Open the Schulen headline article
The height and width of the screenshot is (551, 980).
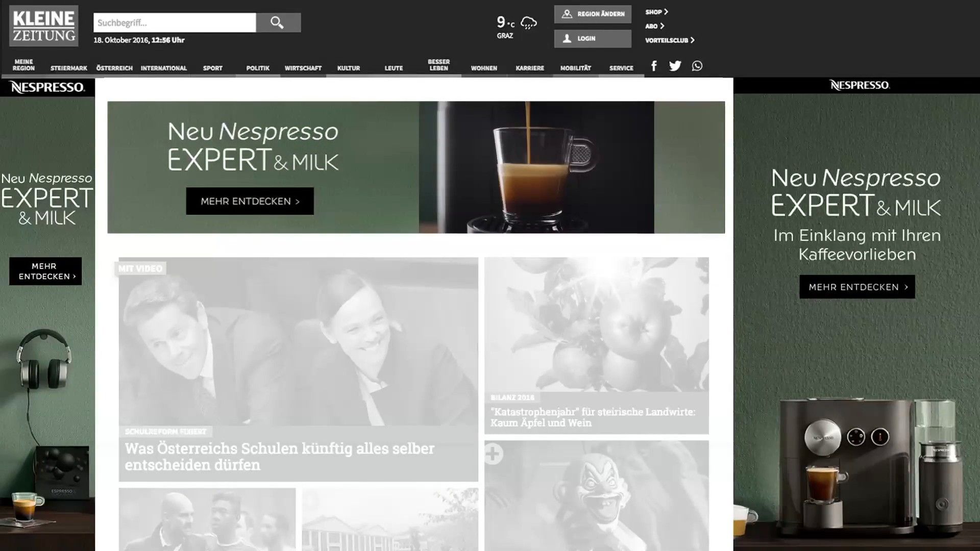click(280, 457)
